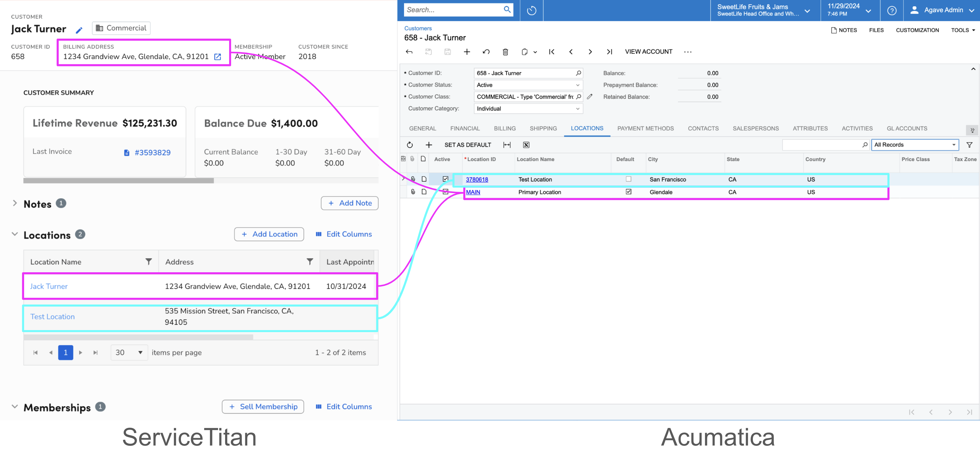Toggle Active checkbox for Test Location row
This screenshot has height=460, width=980.
tap(445, 179)
